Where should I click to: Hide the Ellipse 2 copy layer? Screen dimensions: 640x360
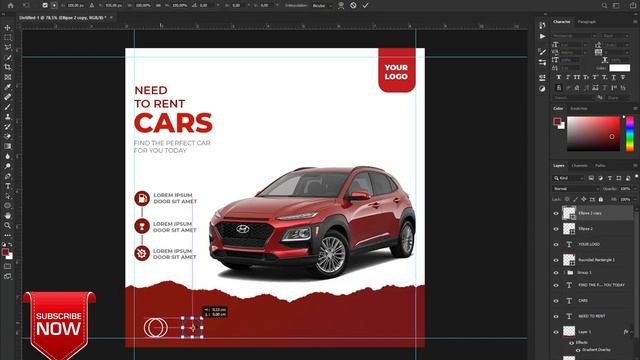(556, 213)
